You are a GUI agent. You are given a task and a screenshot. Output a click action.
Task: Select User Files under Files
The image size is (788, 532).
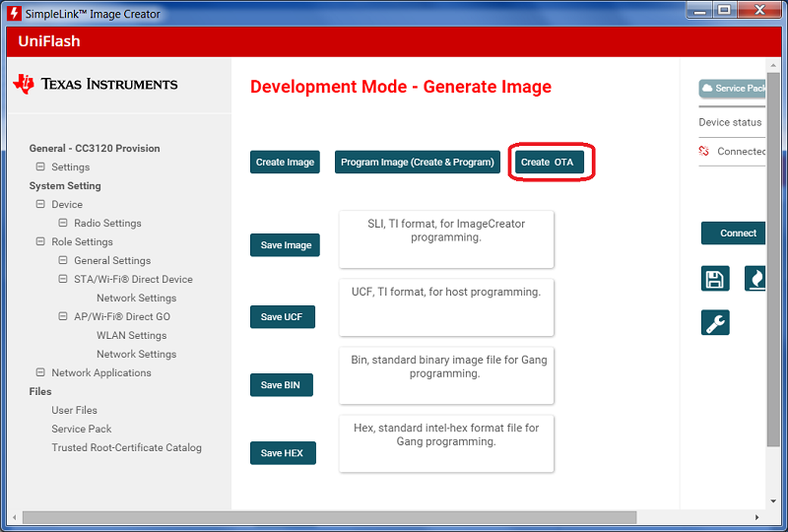(74, 411)
